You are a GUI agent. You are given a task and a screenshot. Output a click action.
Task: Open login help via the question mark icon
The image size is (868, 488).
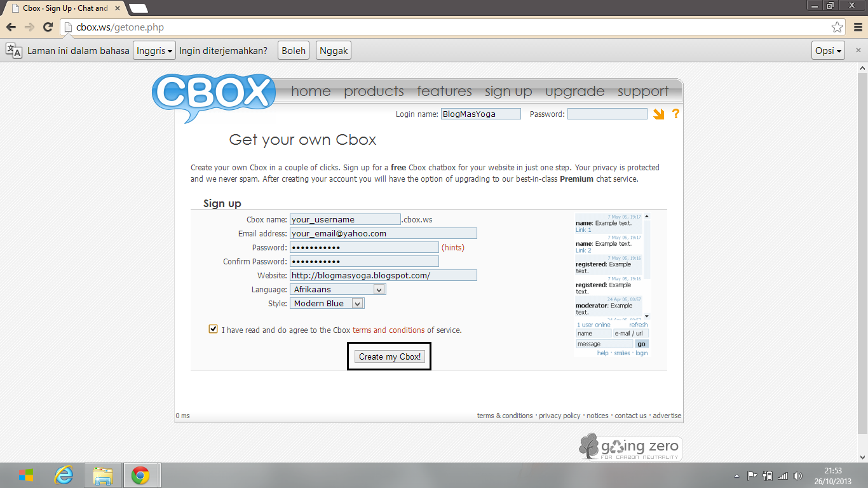click(x=675, y=113)
